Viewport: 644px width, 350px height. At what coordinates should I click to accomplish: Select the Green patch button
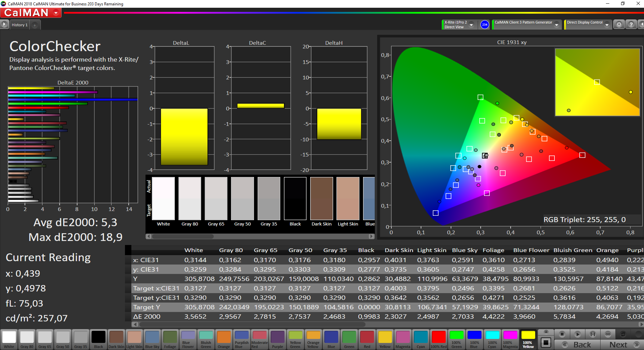(x=349, y=340)
